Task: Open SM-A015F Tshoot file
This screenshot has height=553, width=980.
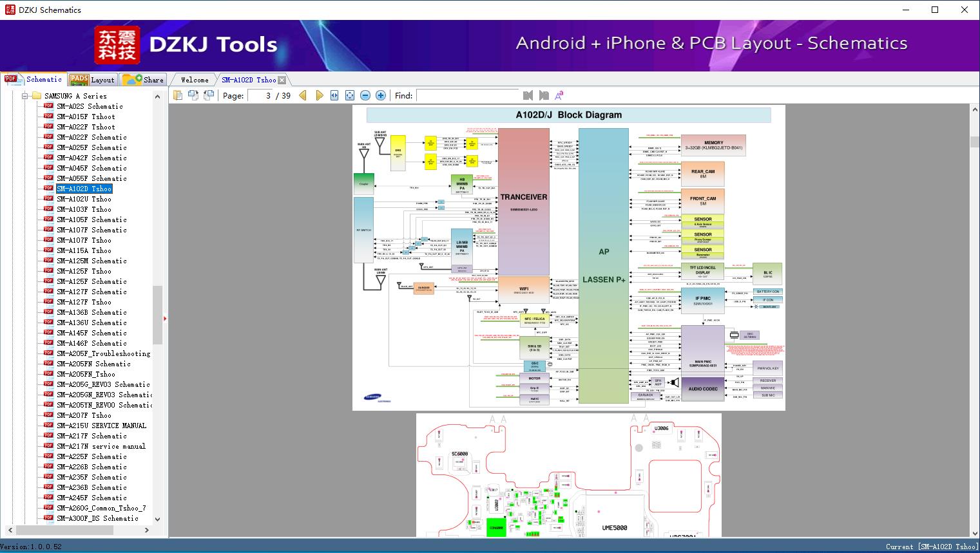Action: tap(86, 117)
